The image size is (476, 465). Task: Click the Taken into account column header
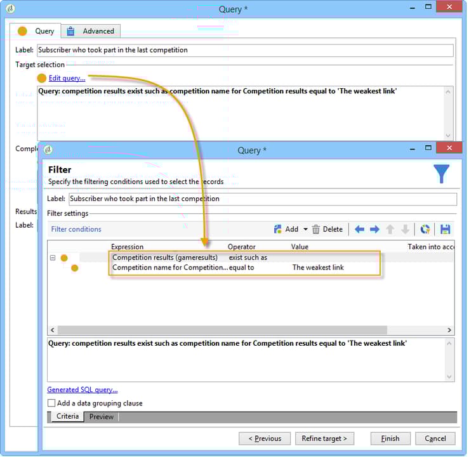(430, 247)
